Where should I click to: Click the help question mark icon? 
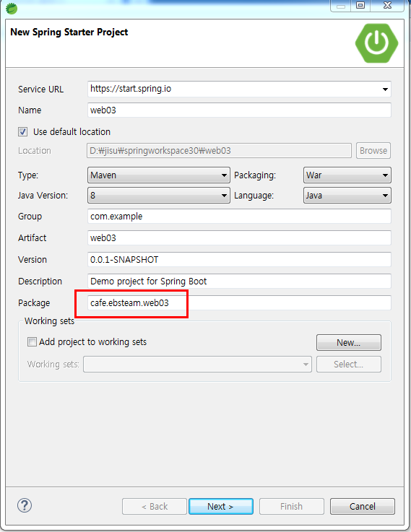pos(25,505)
